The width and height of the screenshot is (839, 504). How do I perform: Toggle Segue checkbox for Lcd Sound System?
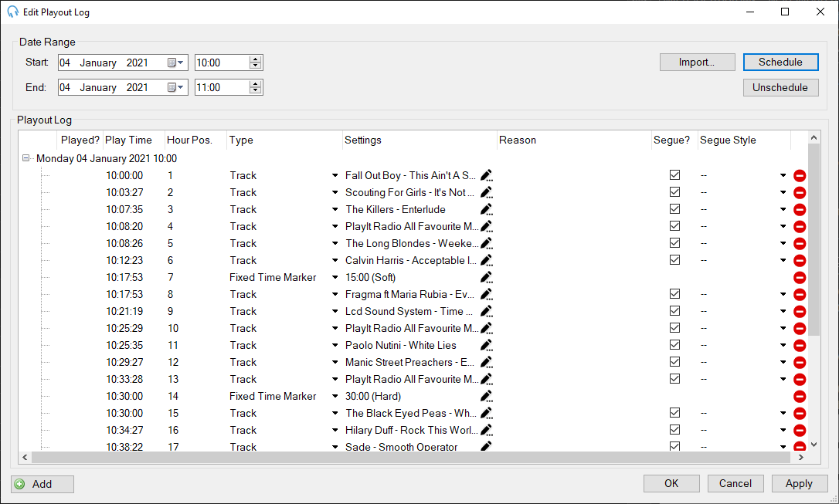[674, 310]
